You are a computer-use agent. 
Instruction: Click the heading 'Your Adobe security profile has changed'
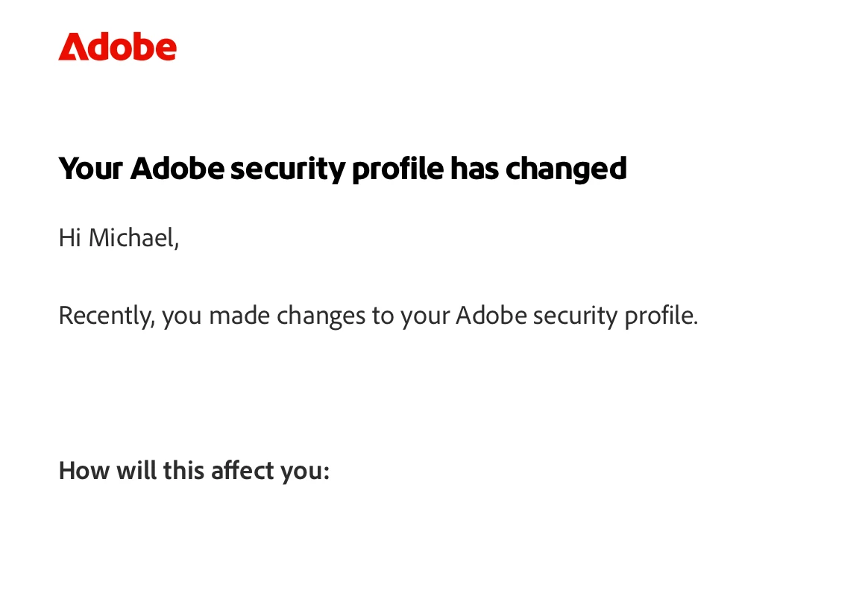pyautogui.click(x=342, y=169)
